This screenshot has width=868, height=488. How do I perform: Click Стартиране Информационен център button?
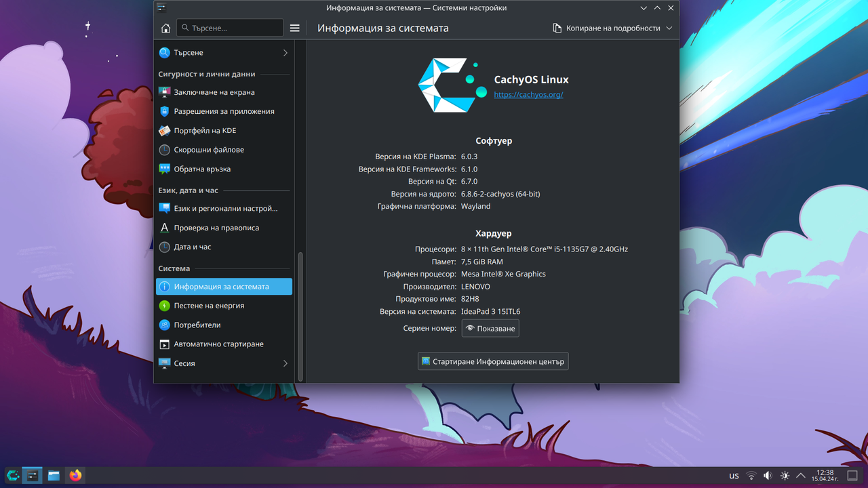493,361
